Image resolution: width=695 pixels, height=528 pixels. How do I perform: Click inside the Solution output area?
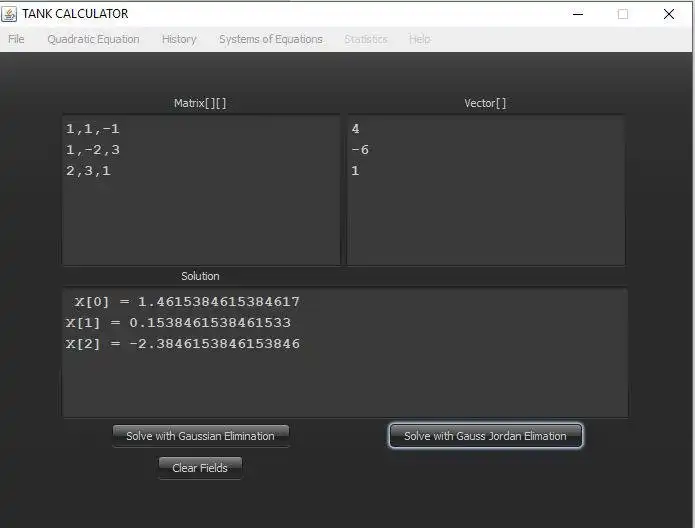345,353
